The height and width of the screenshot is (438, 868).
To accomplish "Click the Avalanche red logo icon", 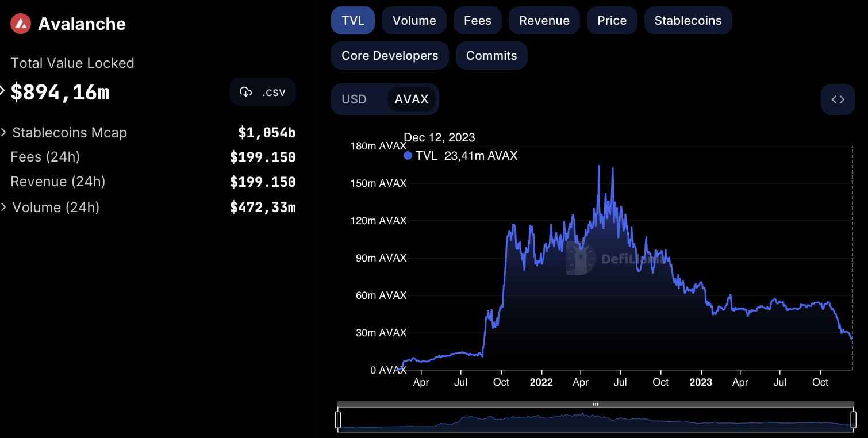I will pos(21,24).
